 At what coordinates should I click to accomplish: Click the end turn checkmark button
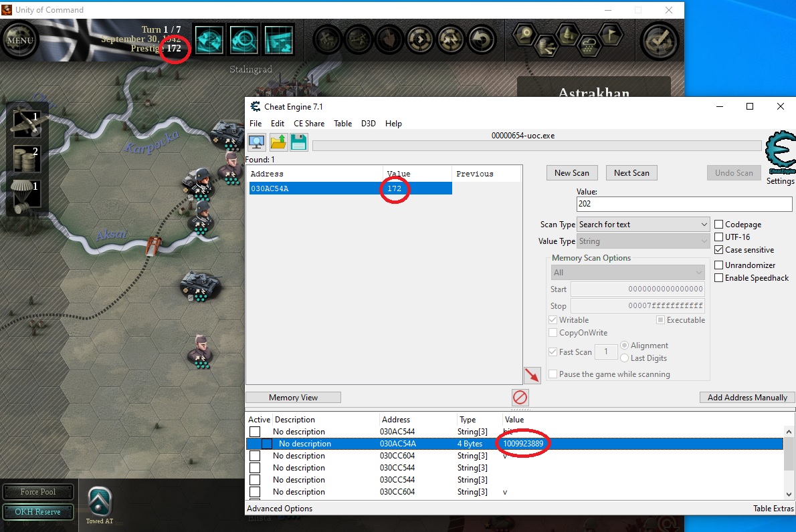(660, 41)
